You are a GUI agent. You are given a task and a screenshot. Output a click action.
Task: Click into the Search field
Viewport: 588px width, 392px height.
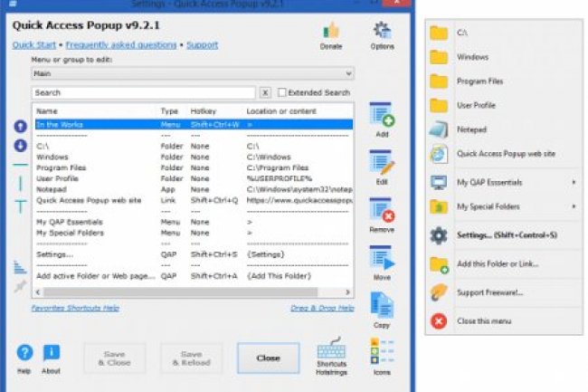coord(144,92)
